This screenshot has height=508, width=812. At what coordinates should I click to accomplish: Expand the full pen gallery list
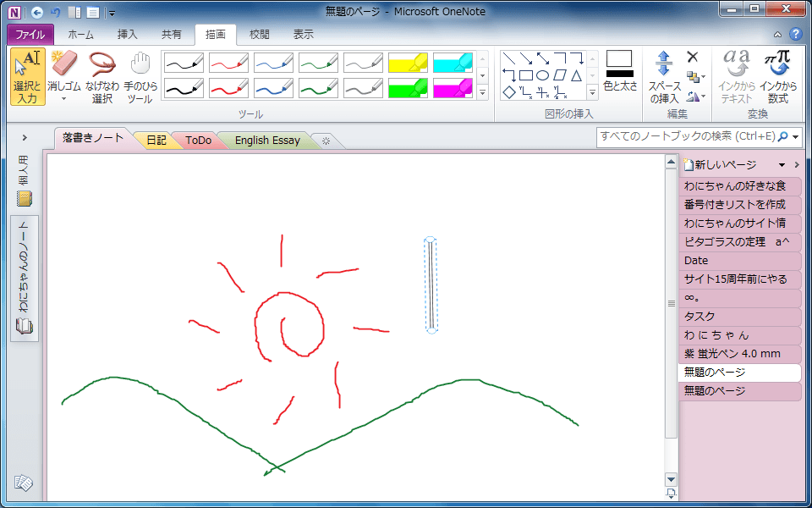click(x=483, y=93)
